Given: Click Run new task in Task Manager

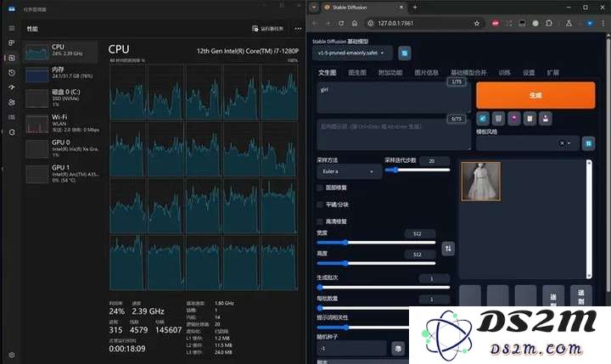Looking at the screenshot, I should tap(267, 29).
